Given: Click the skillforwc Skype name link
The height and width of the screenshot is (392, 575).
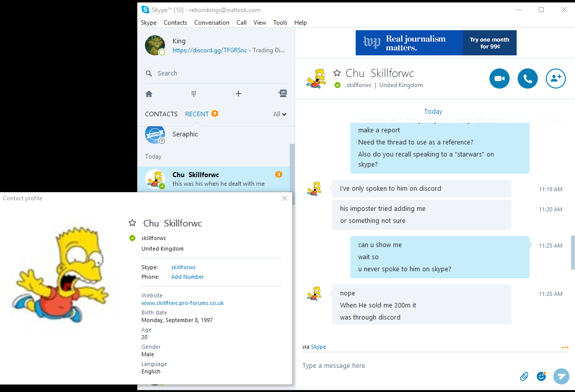Looking at the screenshot, I should coord(183,267).
